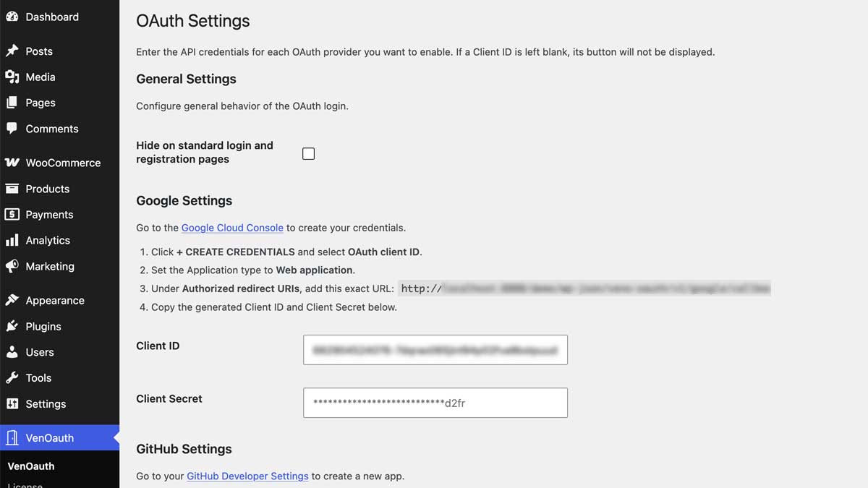Open the WooCommerce menu item
Viewport: 868px width, 488px height.
(x=59, y=163)
